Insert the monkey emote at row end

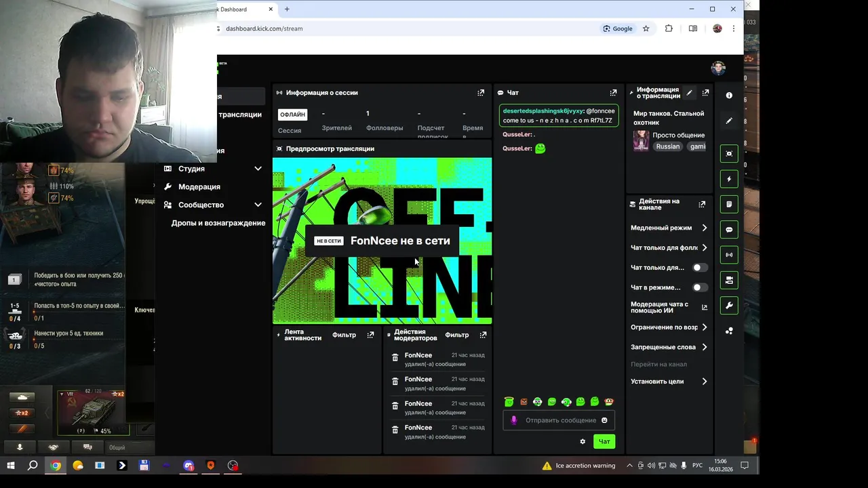coord(609,402)
